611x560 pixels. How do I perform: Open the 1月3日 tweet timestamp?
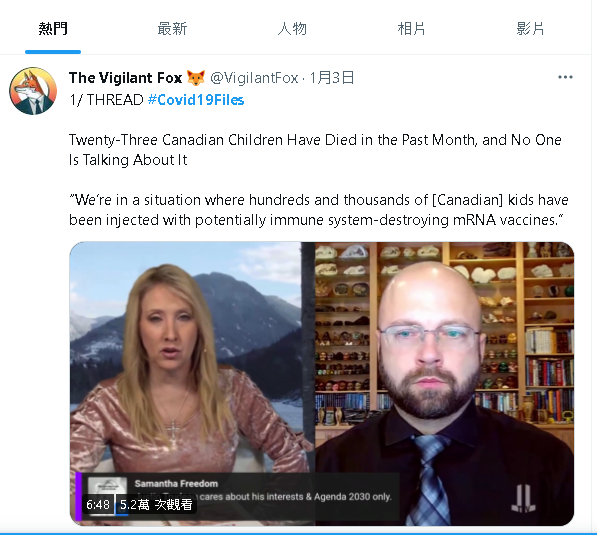tap(332, 78)
